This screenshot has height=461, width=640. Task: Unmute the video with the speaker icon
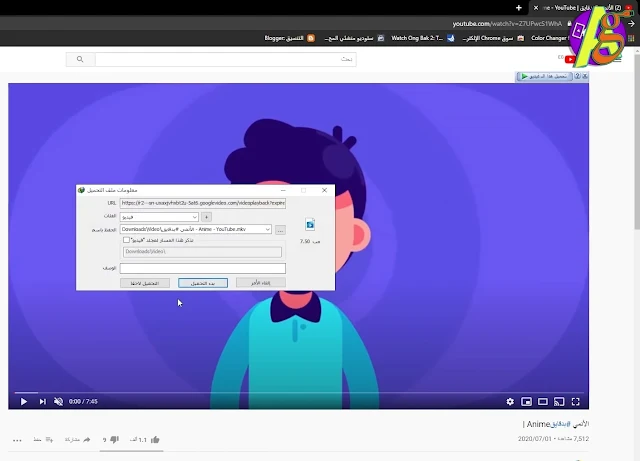[58, 402]
